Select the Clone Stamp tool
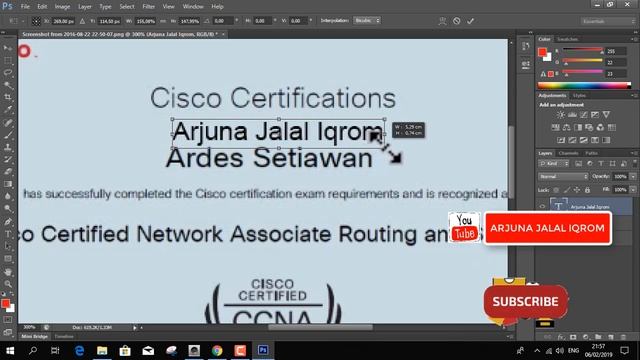 coord(8,147)
